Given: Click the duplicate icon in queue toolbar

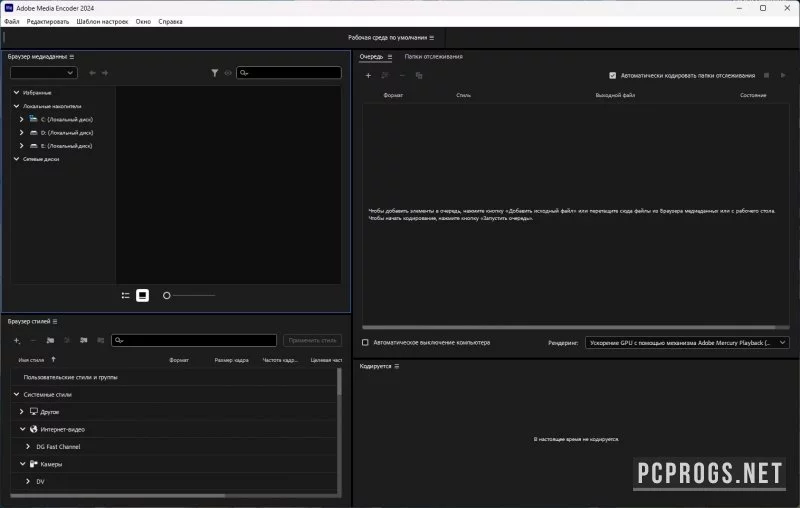Looking at the screenshot, I should 419,75.
